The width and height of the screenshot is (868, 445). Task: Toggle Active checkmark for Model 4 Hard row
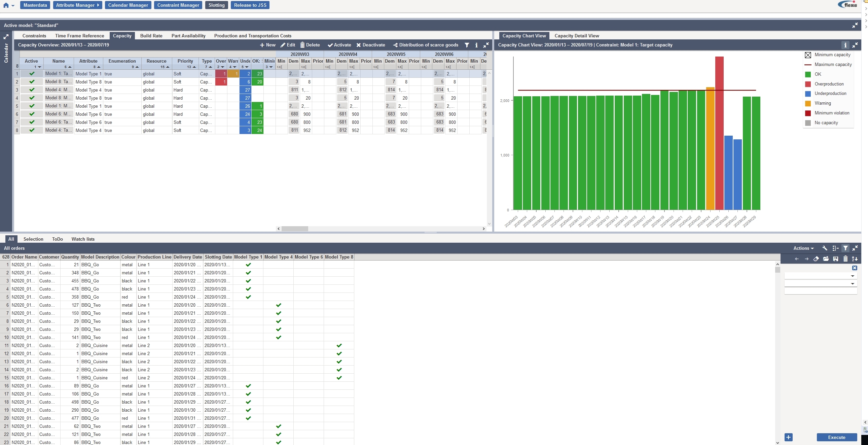[x=32, y=90]
